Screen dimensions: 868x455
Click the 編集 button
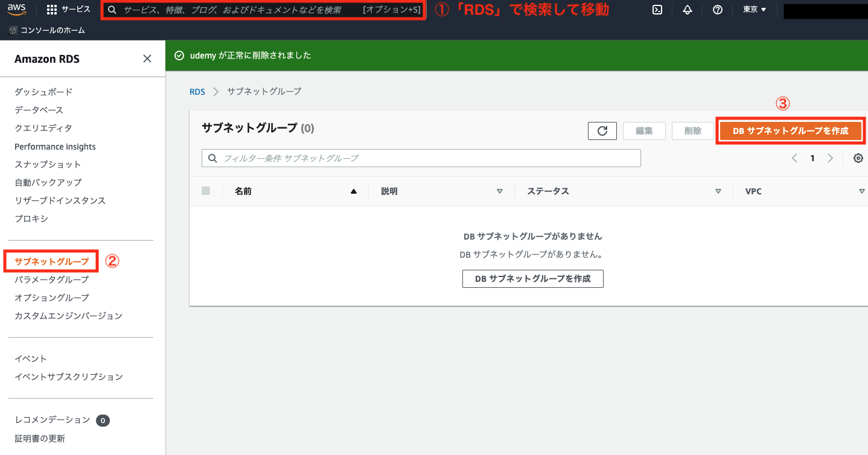644,131
